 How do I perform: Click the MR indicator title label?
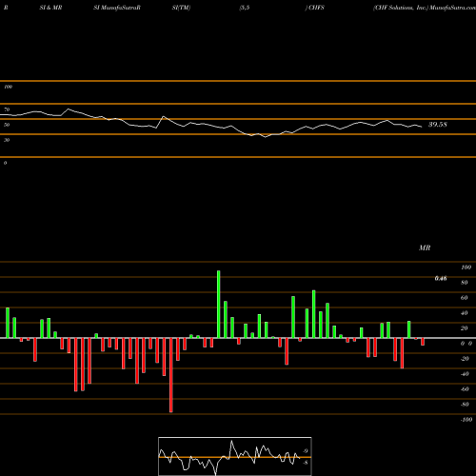point(425,248)
